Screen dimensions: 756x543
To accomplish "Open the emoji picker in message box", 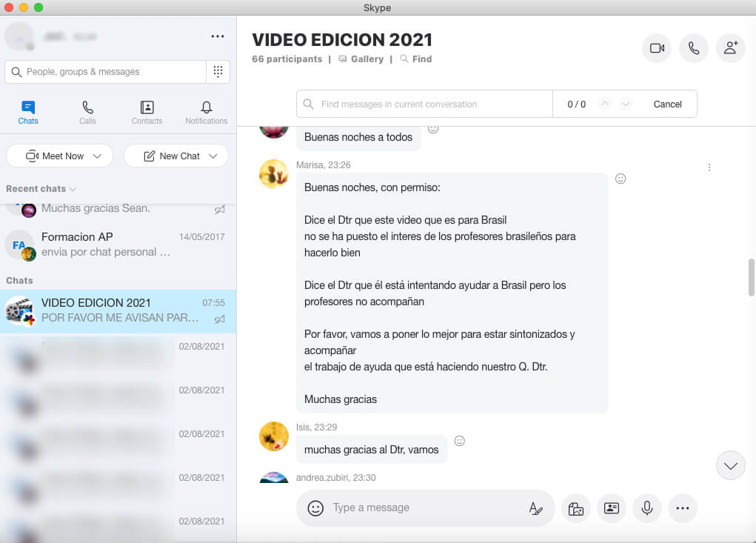I will tap(315, 508).
